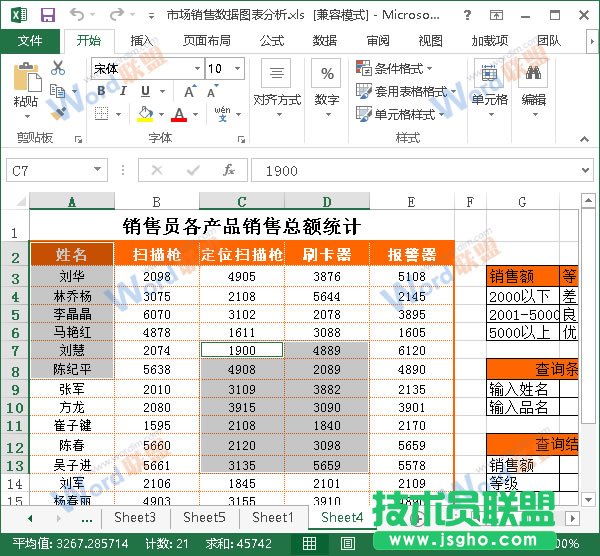Open the Font (字体) dialog launcher
Viewport: 600px width, 556px height.
[241, 139]
